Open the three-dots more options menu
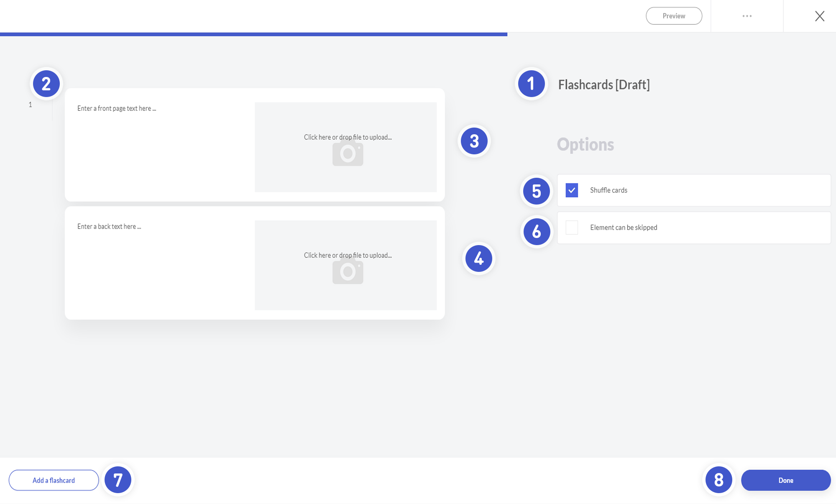The height and width of the screenshot is (504, 836). click(747, 16)
